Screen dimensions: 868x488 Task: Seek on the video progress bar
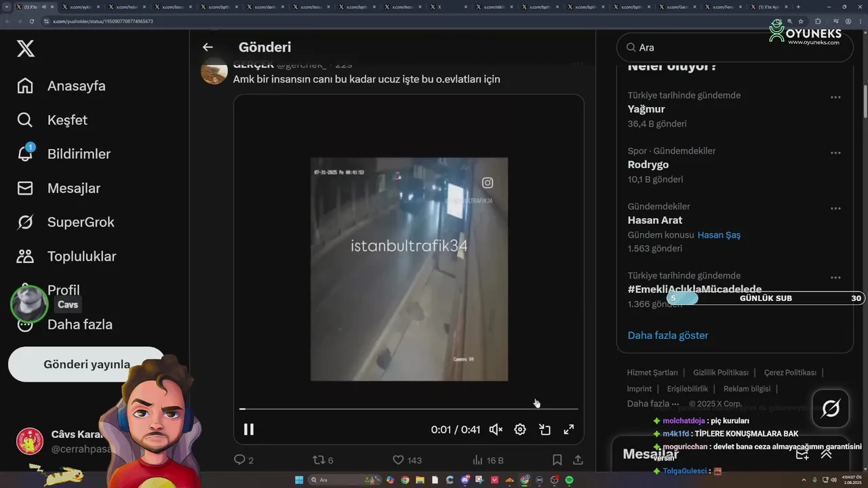(409, 409)
